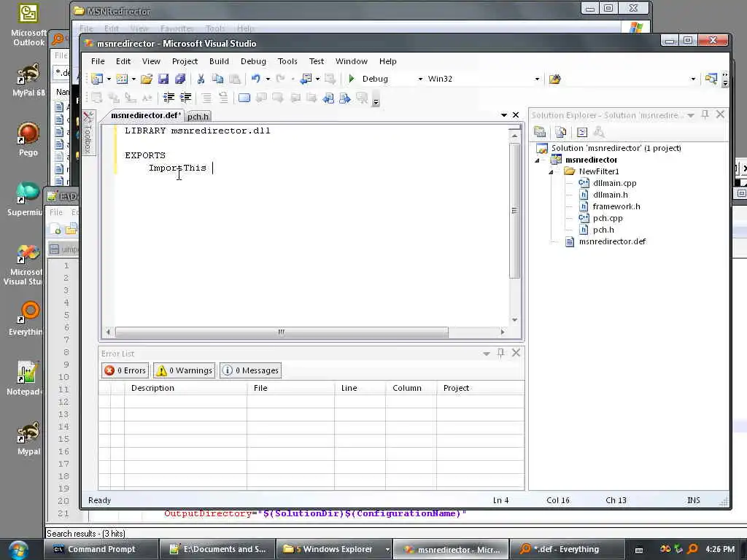Click the Pego desktop icon
Viewport: 747px width, 560px height.
tap(28, 139)
